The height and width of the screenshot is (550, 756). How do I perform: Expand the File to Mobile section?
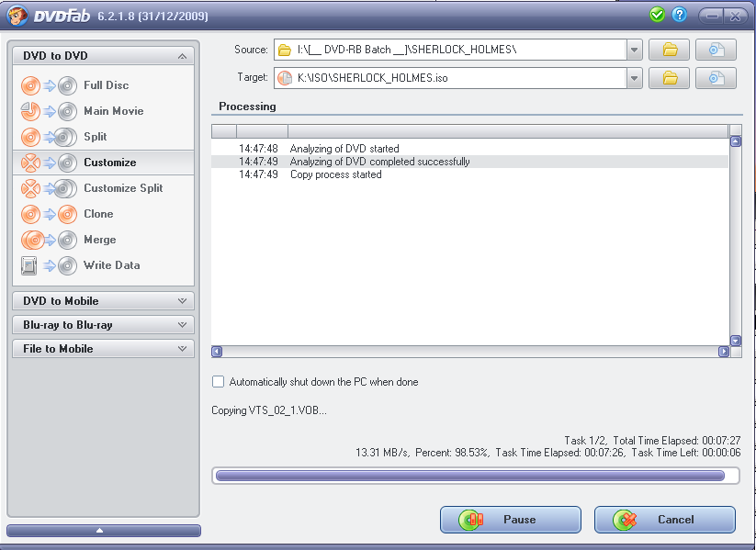coord(103,349)
